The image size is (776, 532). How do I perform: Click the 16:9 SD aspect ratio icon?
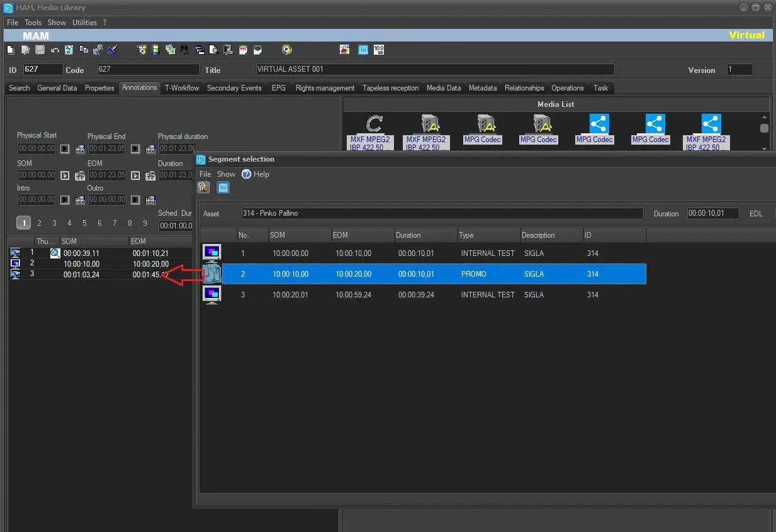coord(379,50)
